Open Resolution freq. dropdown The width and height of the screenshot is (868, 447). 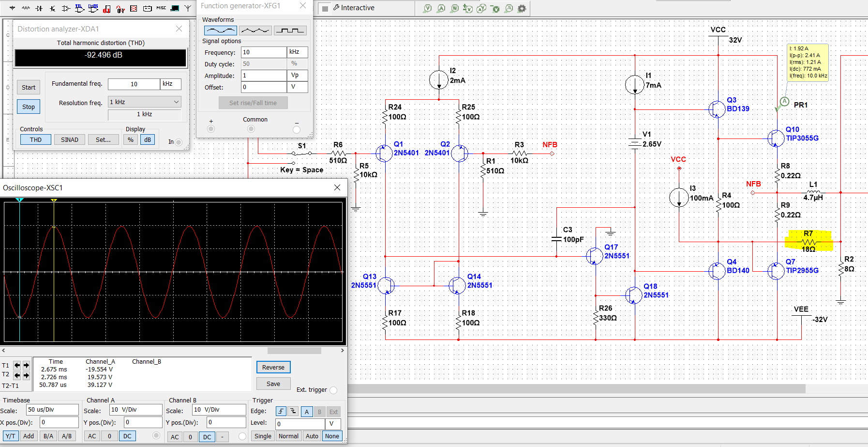145,102
